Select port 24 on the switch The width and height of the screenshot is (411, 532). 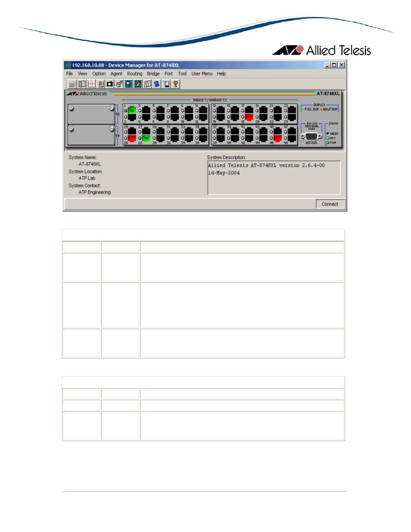click(x=292, y=117)
